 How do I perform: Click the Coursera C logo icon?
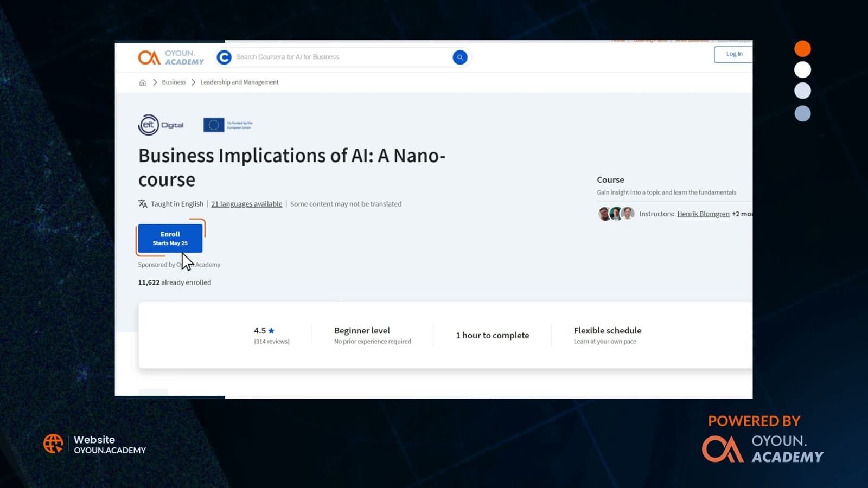click(224, 57)
